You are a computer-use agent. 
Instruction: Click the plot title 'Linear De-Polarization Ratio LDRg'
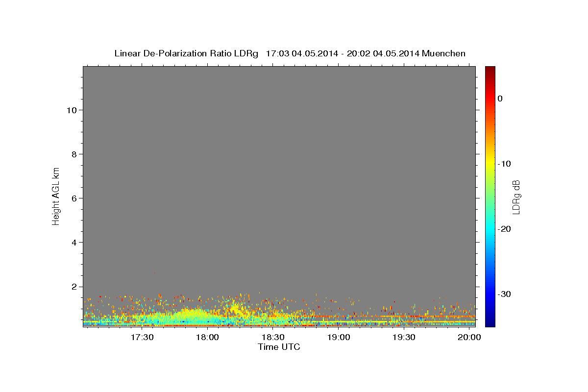click(x=186, y=53)
